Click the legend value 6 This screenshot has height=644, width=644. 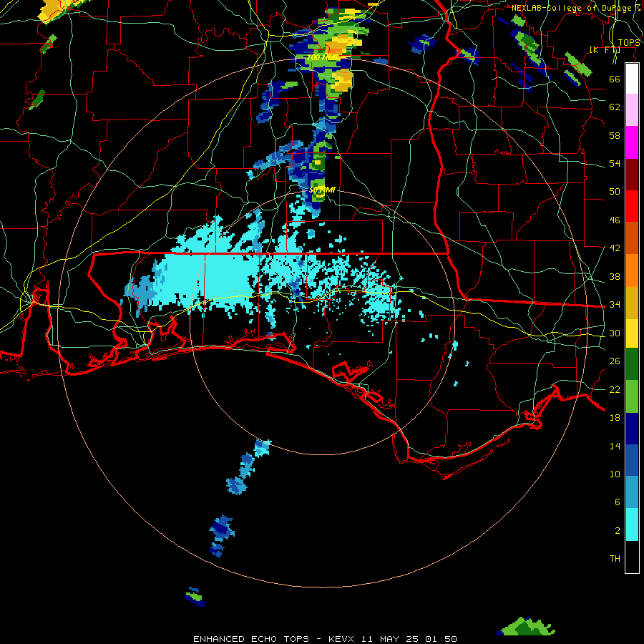click(617, 502)
